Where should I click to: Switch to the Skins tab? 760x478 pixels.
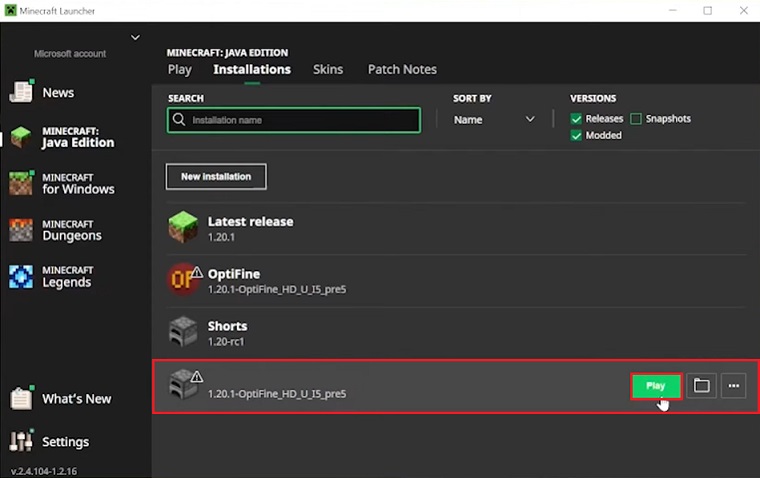pos(328,69)
